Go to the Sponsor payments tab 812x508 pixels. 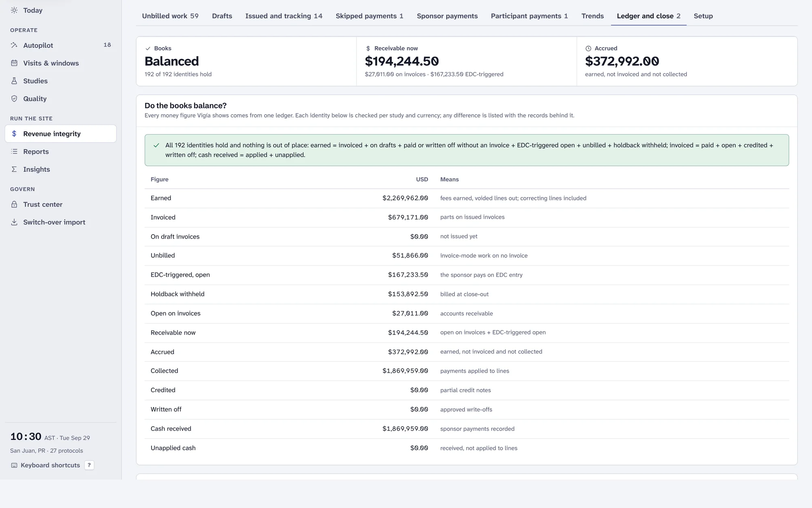447,16
